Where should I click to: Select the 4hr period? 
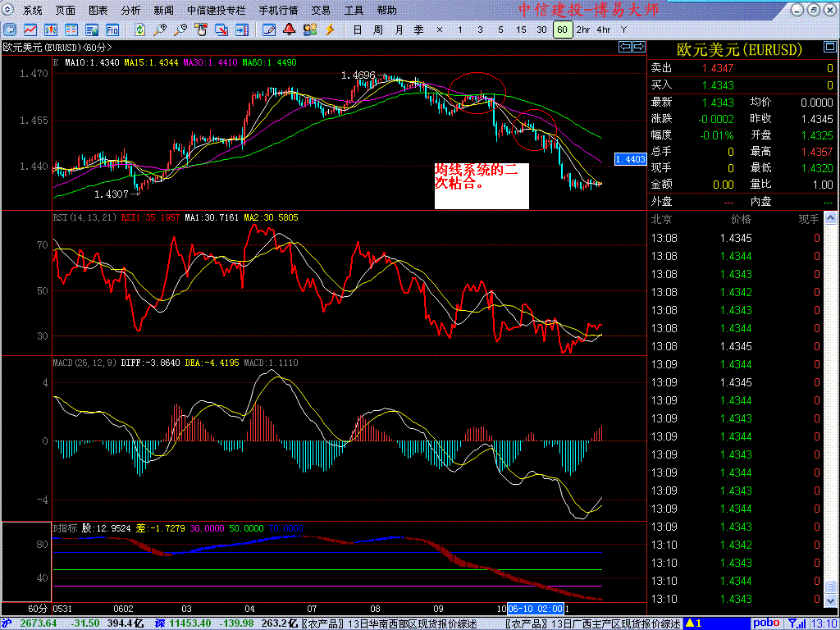(603, 30)
